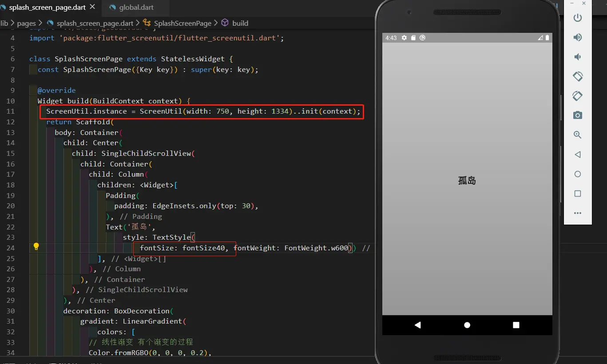This screenshot has width=607, height=364.
Task: Rotate emulator left using rotate icon
Action: pos(577,76)
